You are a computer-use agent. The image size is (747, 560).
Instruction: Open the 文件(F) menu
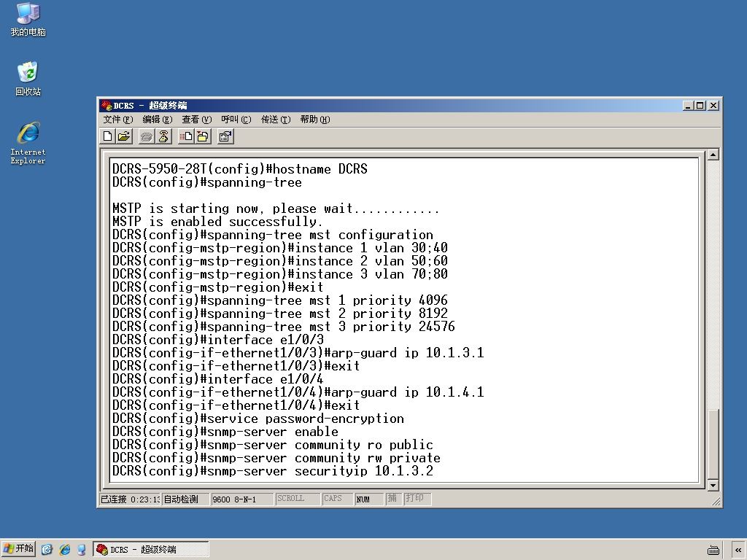pos(118,120)
